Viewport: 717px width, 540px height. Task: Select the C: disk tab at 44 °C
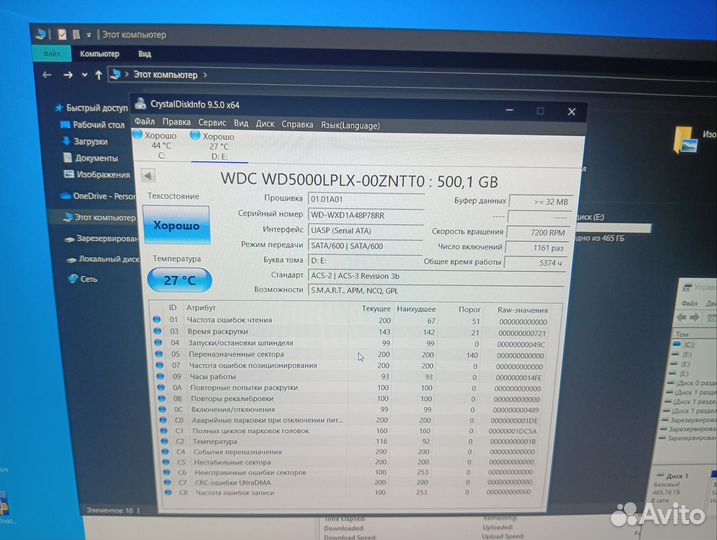(x=156, y=145)
